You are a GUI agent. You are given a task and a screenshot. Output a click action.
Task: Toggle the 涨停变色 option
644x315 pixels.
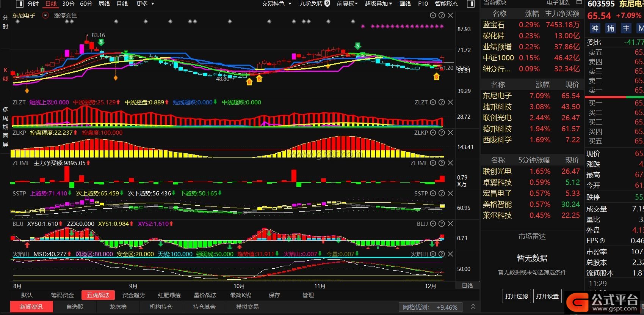click(65, 16)
